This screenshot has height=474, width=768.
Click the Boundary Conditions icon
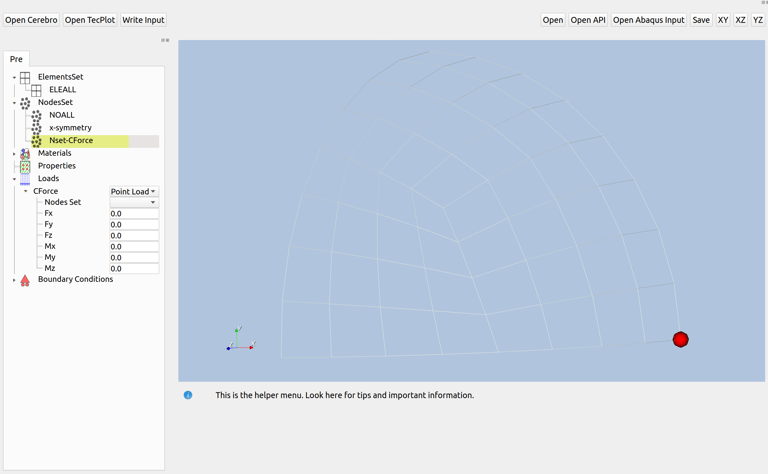[x=25, y=280]
